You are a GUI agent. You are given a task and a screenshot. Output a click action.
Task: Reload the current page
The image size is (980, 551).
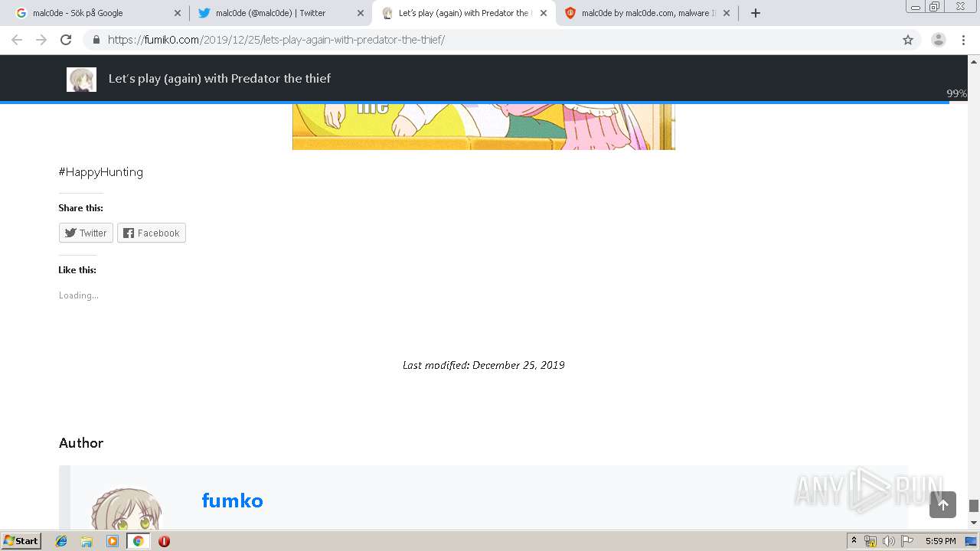66,40
